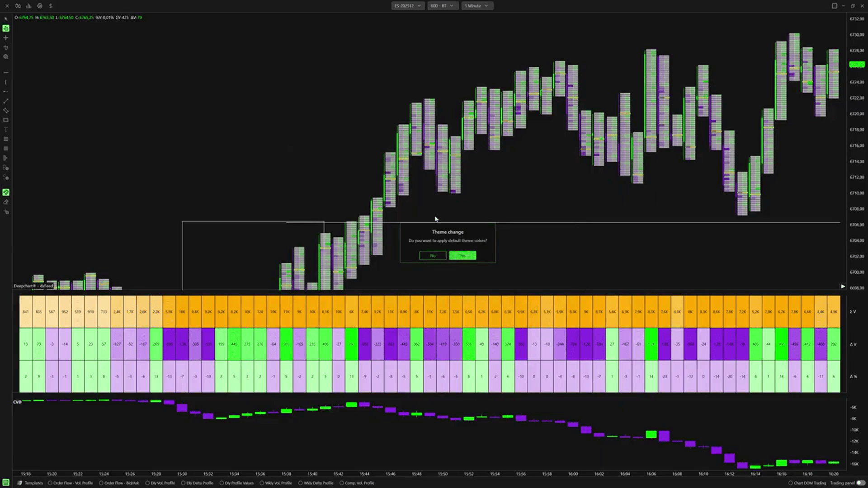Open the indicators bar chart icon
The width and height of the screenshot is (868, 488).
point(29,6)
